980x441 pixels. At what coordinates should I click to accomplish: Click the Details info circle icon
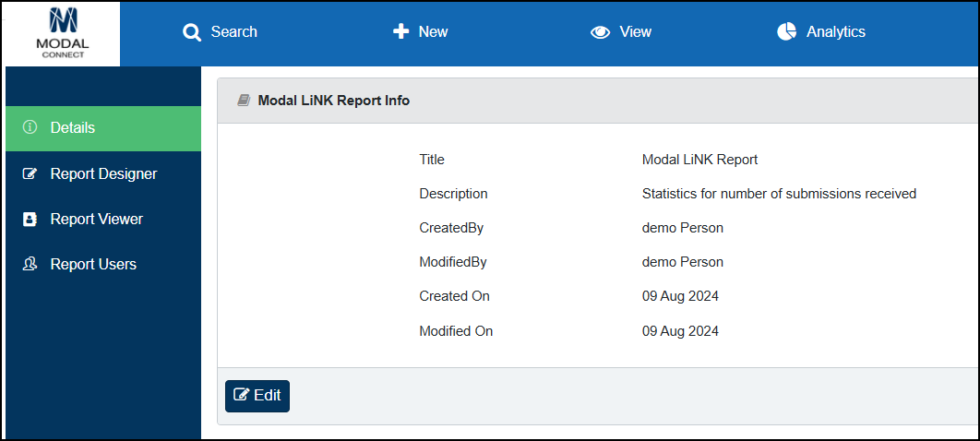coord(30,127)
